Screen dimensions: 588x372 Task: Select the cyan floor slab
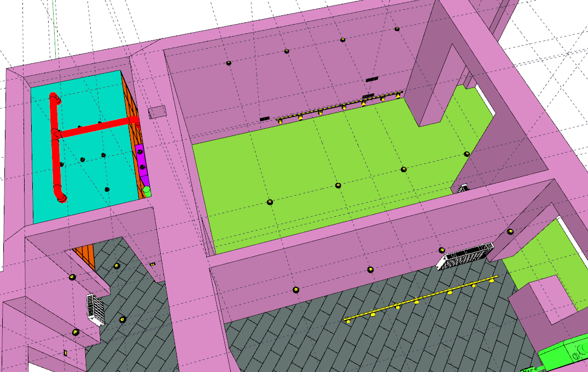click(x=93, y=180)
